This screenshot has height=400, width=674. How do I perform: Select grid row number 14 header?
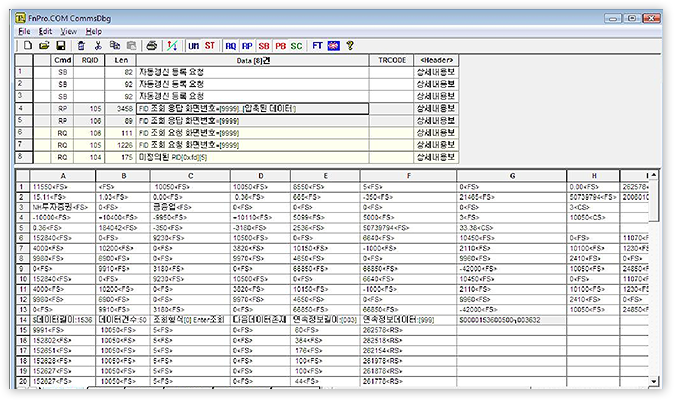click(x=23, y=320)
